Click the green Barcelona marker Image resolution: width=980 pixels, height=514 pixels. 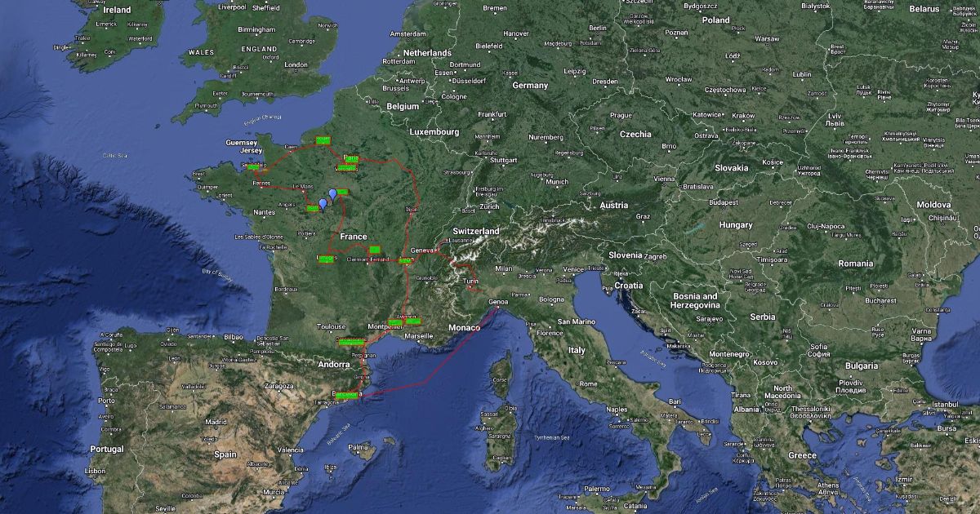tap(348, 395)
